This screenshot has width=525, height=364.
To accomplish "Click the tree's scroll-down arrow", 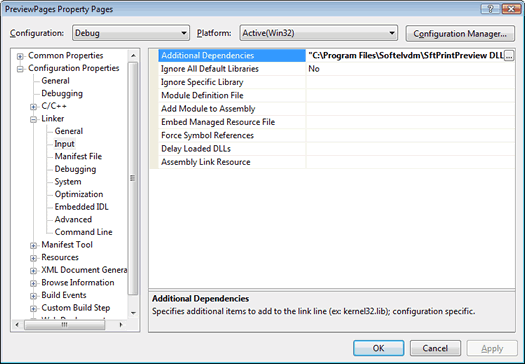I will pyautogui.click(x=133, y=313).
